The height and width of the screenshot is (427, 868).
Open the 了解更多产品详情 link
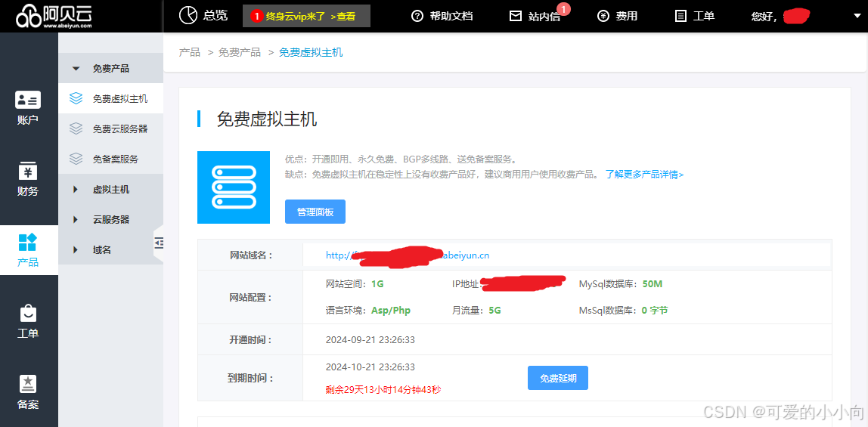pyautogui.click(x=644, y=175)
